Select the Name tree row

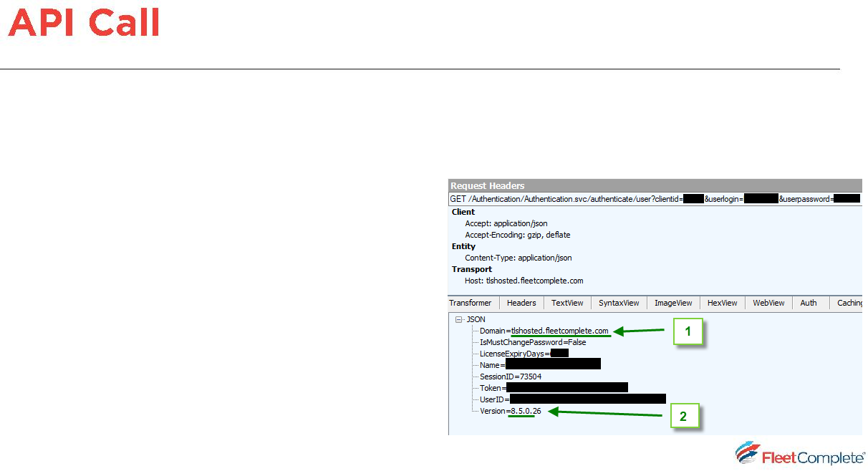coord(540,365)
